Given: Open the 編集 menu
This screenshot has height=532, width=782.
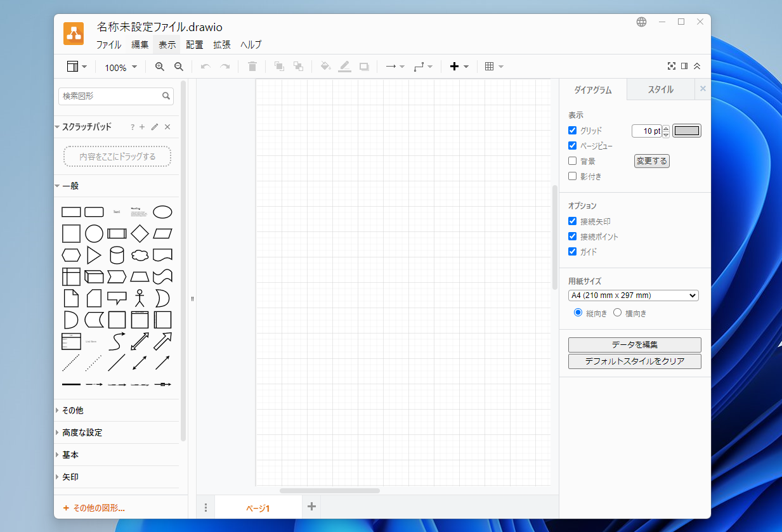Looking at the screenshot, I should coord(140,45).
